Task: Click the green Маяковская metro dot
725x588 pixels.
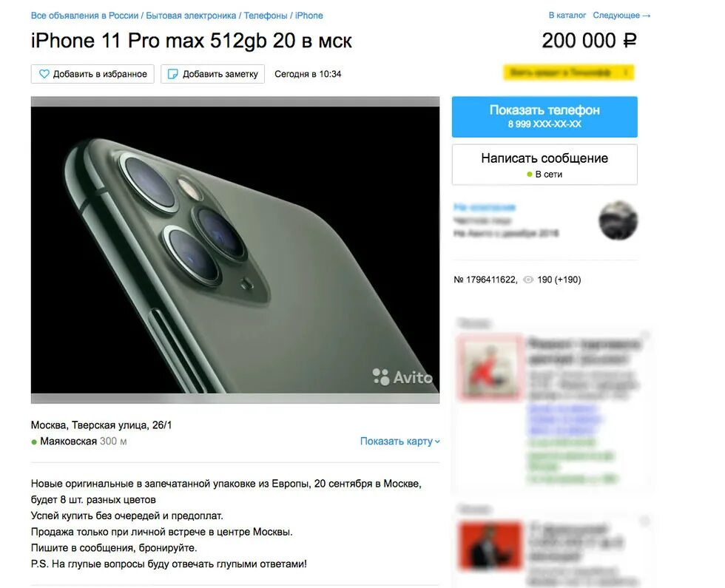Action: (34, 442)
